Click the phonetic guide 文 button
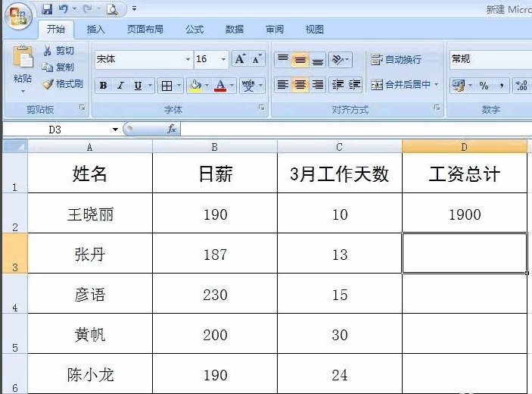 248,86
